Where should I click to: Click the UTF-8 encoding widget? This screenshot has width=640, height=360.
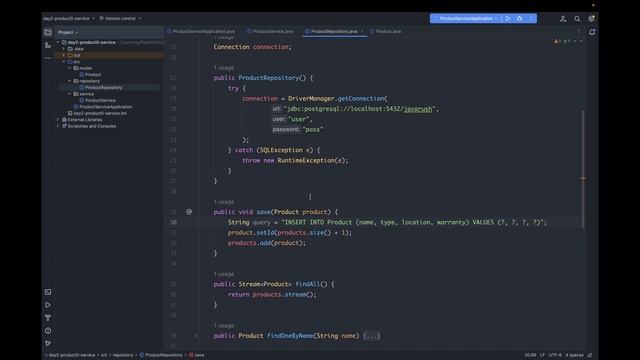point(555,355)
